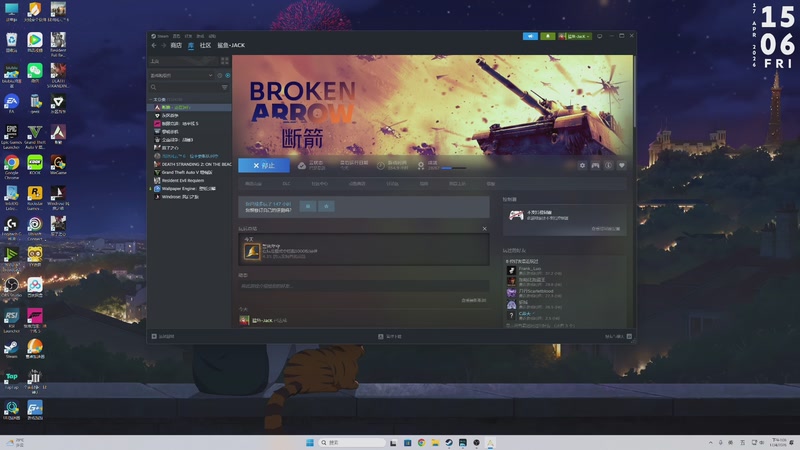
Task: Open the 商店 (Store) tab in Steam
Action: pos(176,45)
